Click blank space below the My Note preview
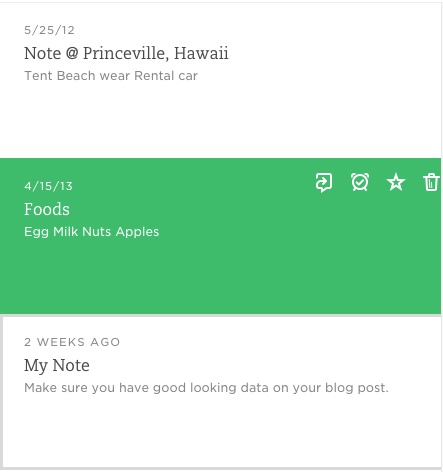Image resolution: width=443 pixels, height=472 pixels. 220,432
